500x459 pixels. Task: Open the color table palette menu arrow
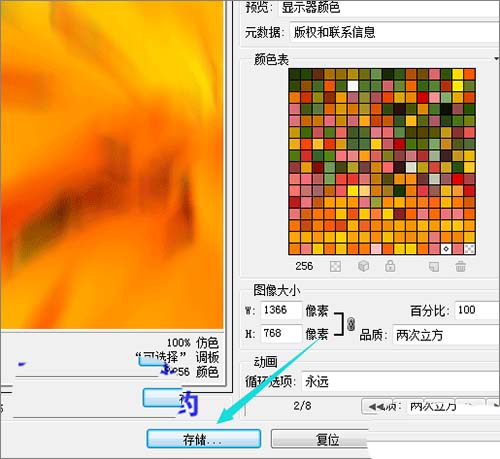coord(496,59)
